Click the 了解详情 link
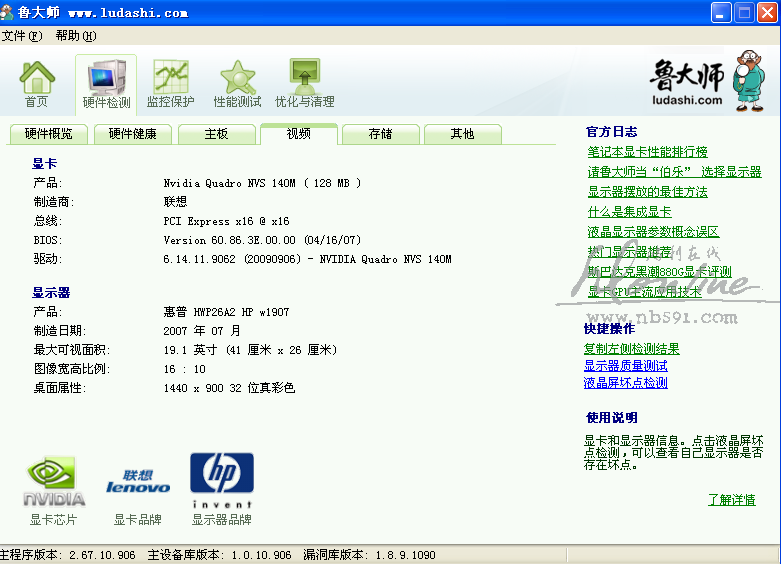Viewport: 781px width, 564px height. (731, 500)
